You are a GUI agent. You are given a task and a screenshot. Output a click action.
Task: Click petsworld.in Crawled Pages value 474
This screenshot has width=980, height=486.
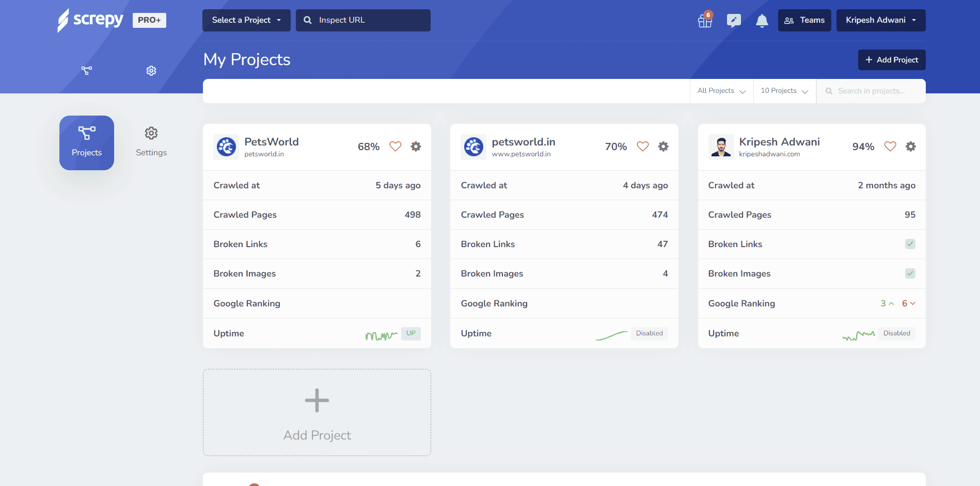point(660,215)
